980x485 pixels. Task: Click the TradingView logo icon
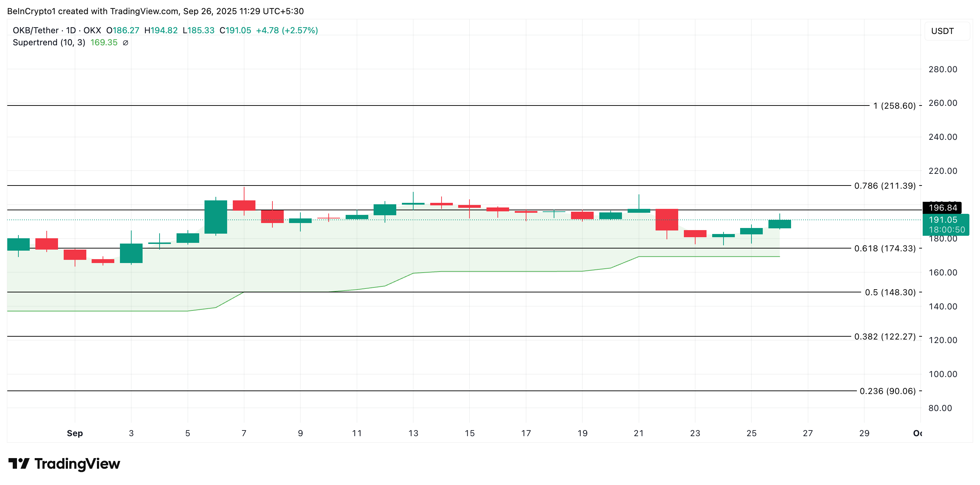pyautogui.click(x=19, y=463)
